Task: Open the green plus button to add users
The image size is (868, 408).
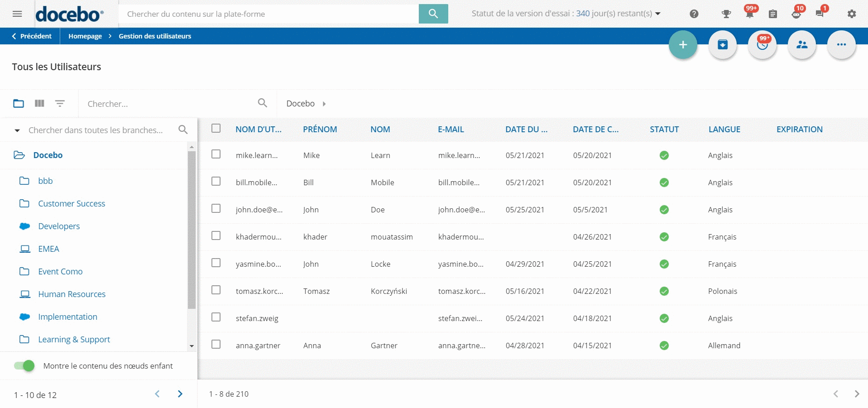Action: (683, 44)
